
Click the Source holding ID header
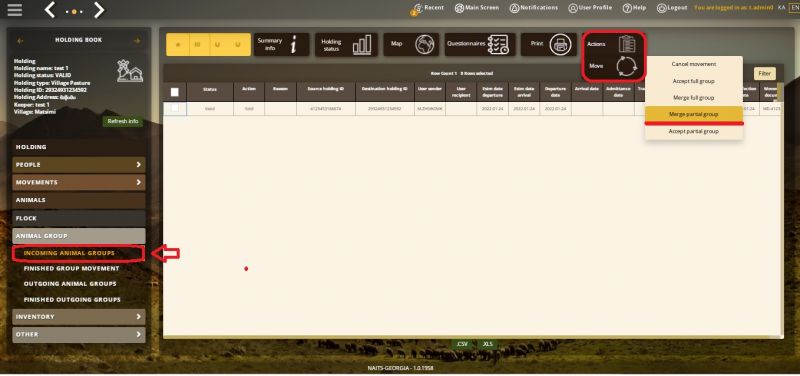326,92
